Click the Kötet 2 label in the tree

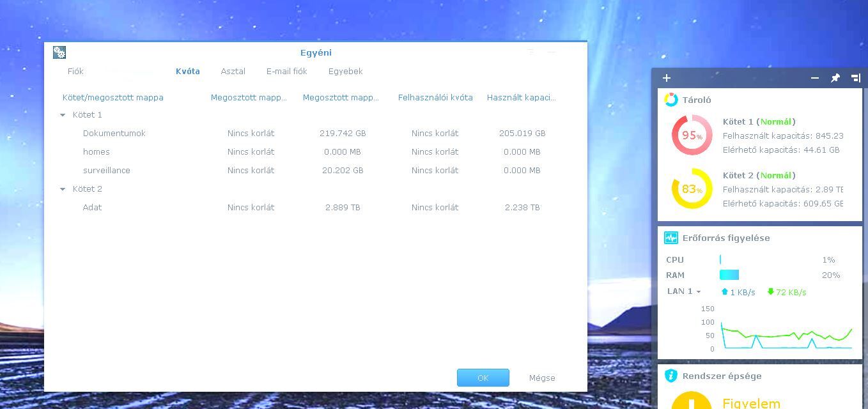click(x=88, y=189)
